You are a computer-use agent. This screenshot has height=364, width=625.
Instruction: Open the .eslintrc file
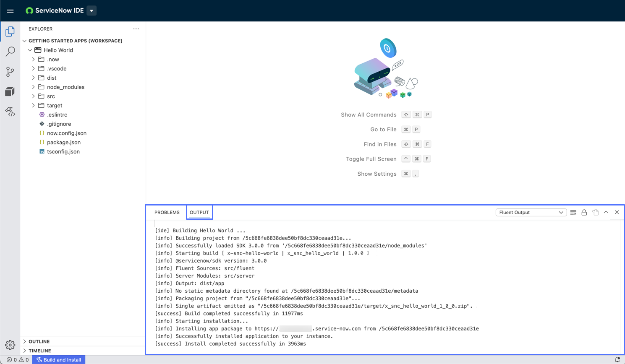(x=57, y=114)
